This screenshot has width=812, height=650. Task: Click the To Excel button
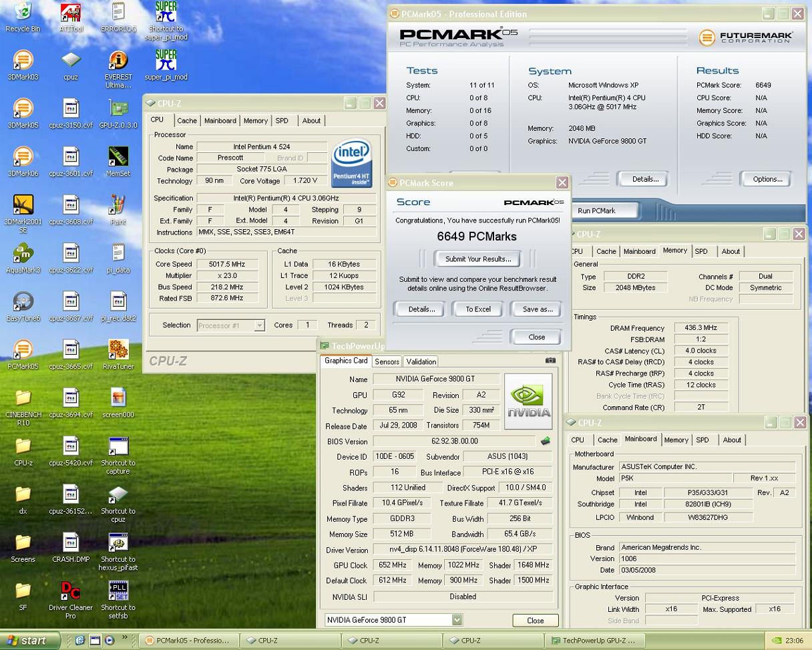click(x=478, y=309)
